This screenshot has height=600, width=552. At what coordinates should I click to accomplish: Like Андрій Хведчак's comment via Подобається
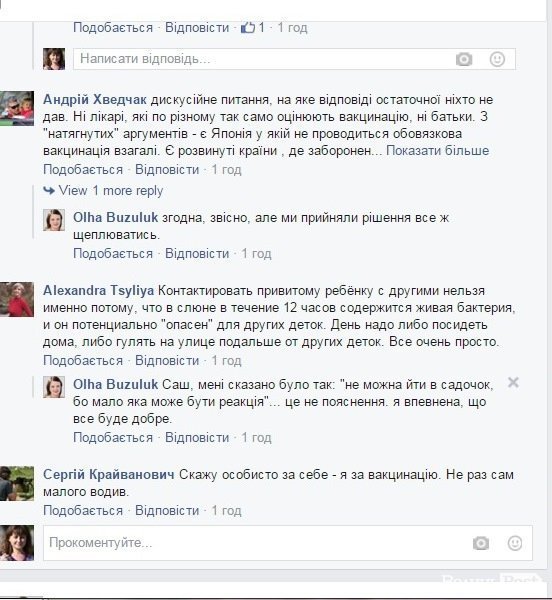click(83, 170)
